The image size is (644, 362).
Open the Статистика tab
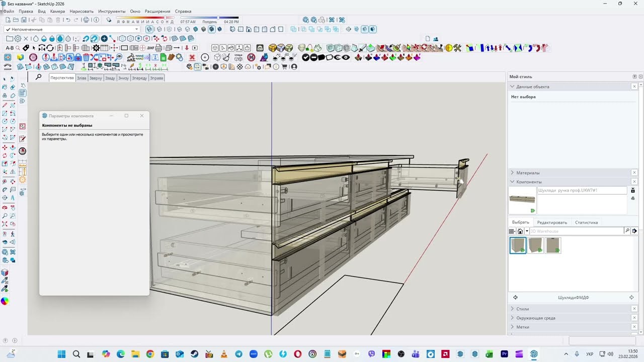click(x=586, y=222)
